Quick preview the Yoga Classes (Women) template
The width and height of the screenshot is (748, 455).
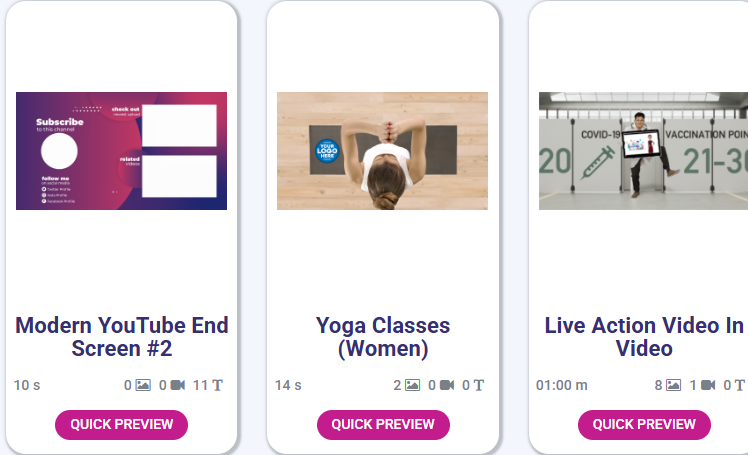coord(383,424)
